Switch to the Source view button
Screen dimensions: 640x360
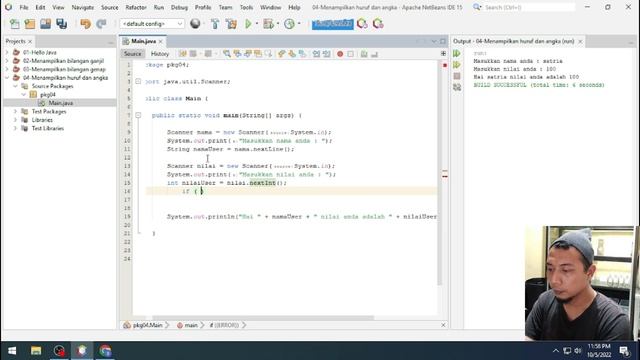click(132, 54)
